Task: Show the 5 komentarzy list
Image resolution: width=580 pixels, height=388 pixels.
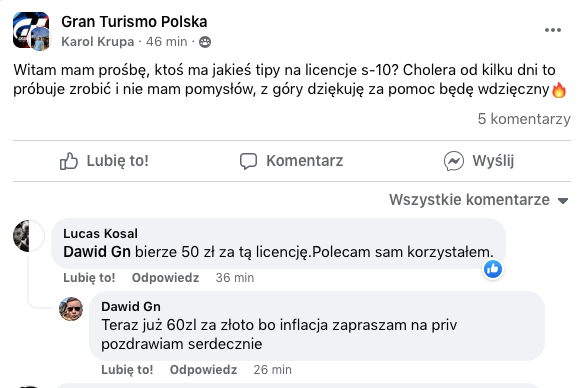Action: tap(524, 119)
